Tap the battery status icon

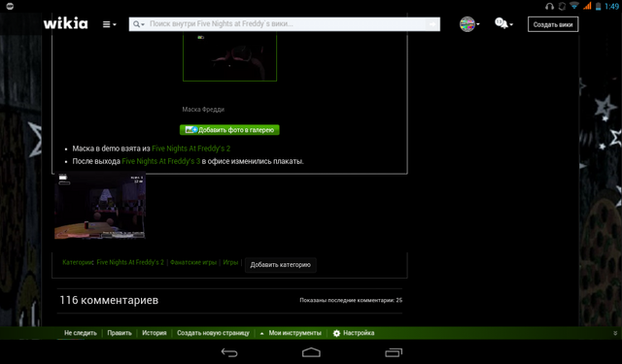point(598,6)
